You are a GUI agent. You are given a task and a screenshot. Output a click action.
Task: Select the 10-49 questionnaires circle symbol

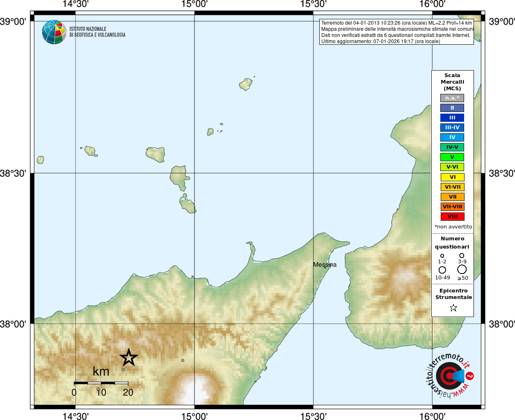[x=442, y=270]
